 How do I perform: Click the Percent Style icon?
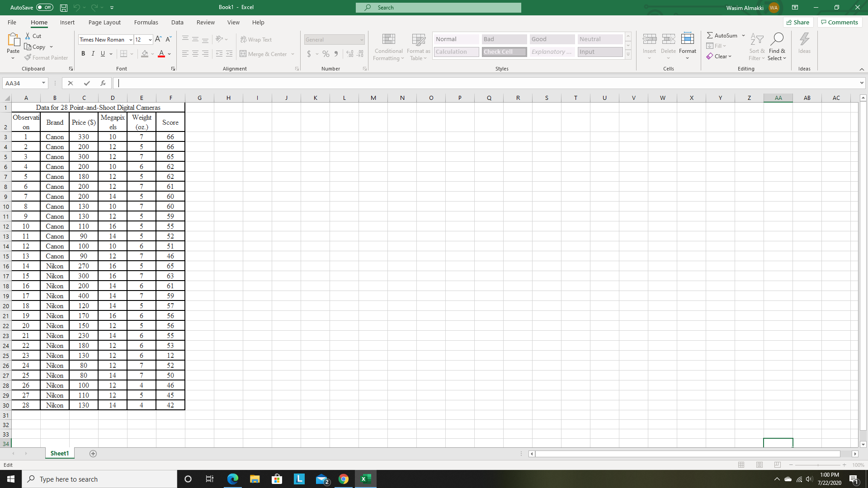(x=325, y=54)
